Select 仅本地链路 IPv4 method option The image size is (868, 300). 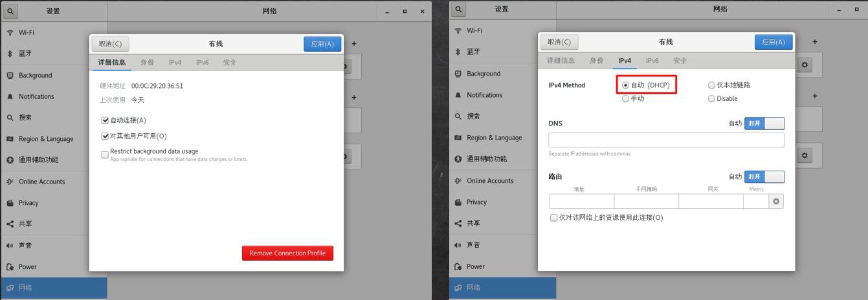[x=711, y=85]
